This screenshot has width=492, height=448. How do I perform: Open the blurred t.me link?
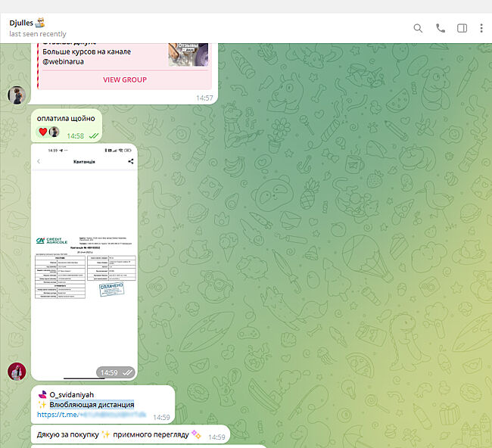tap(91, 415)
